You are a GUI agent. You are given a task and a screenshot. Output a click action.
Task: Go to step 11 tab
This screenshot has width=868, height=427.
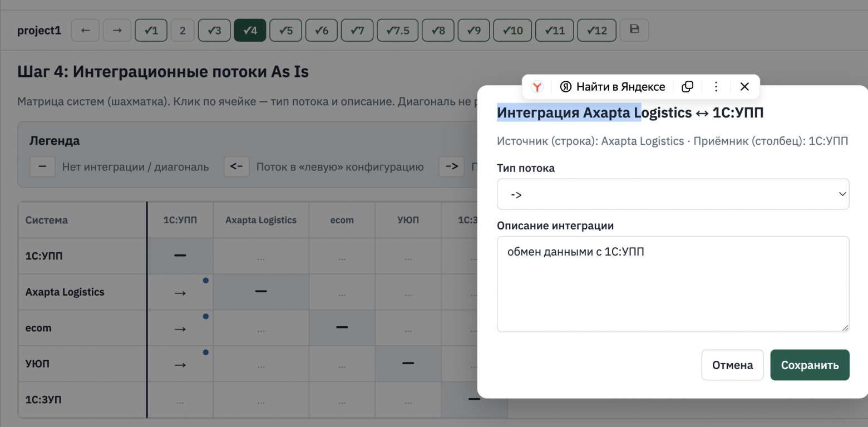click(x=554, y=31)
